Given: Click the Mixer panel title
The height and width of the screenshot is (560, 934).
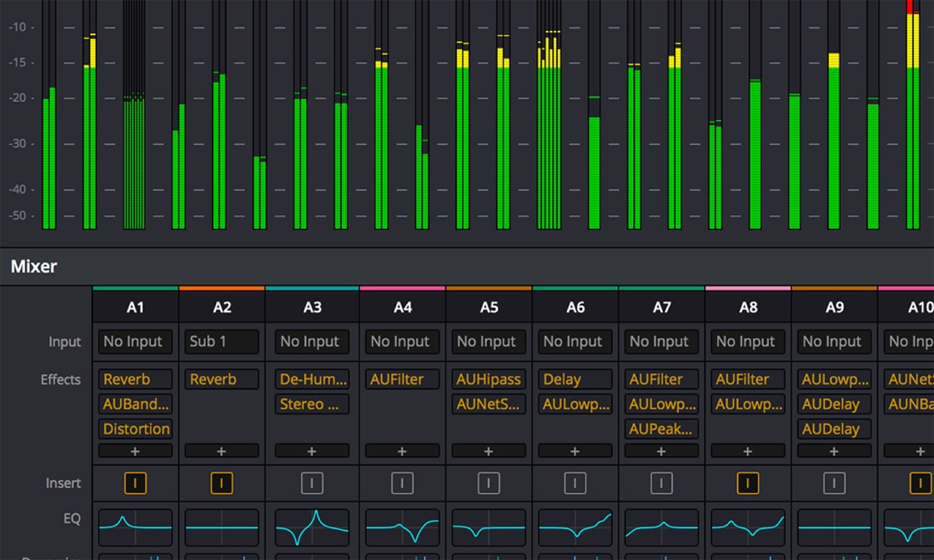Looking at the screenshot, I should click(34, 267).
